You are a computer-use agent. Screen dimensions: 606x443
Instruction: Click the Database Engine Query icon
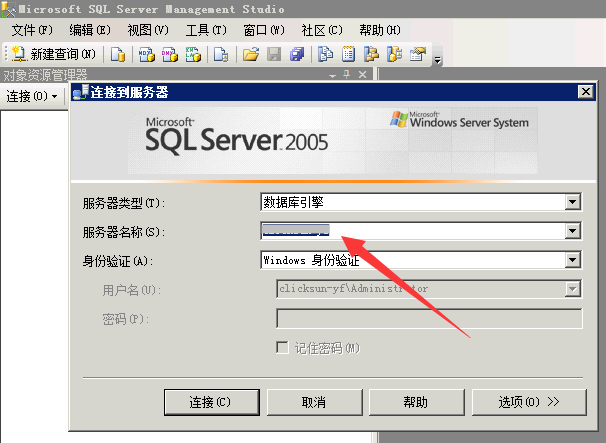coord(118,54)
